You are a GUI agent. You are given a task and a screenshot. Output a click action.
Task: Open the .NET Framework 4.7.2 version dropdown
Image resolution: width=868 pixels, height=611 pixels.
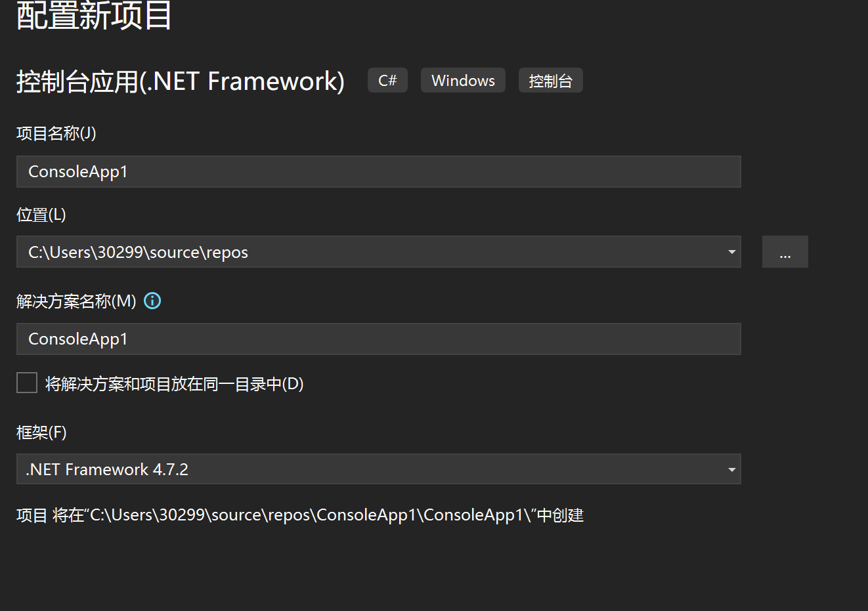click(x=379, y=469)
